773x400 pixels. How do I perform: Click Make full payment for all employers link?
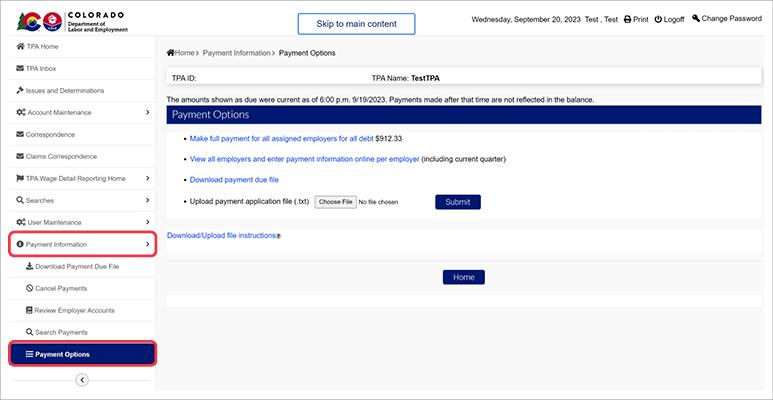pyautogui.click(x=281, y=138)
